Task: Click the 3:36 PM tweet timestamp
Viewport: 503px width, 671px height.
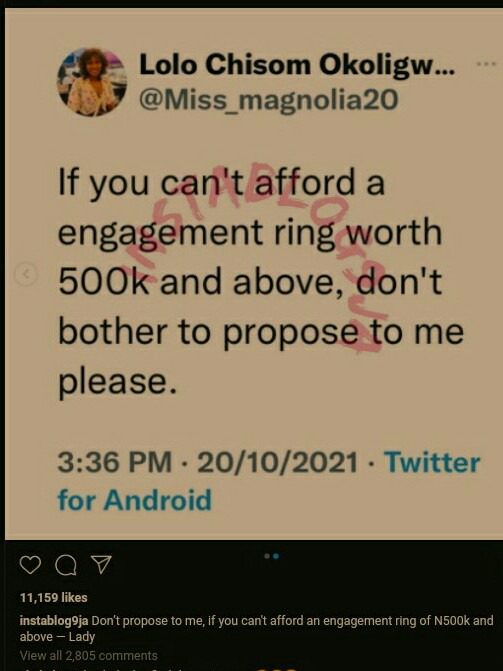Action: point(115,463)
